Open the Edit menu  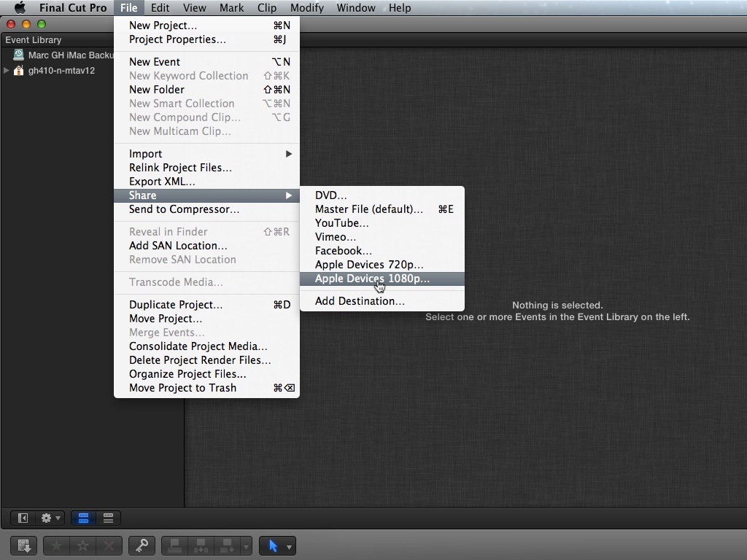pos(160,7)
